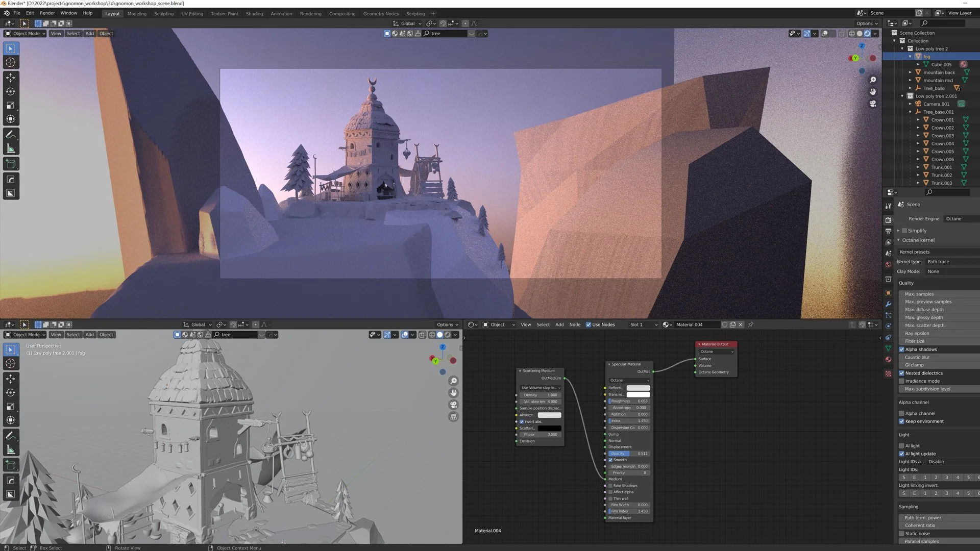Disable the Nested dielectrics checkbox
980x551 pixels.
[902, 373]
